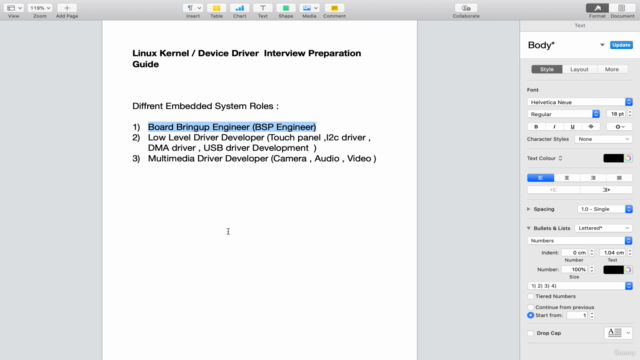Toggle Italic formatting
The height and width of the screenshot is (360, 640).
554,127
